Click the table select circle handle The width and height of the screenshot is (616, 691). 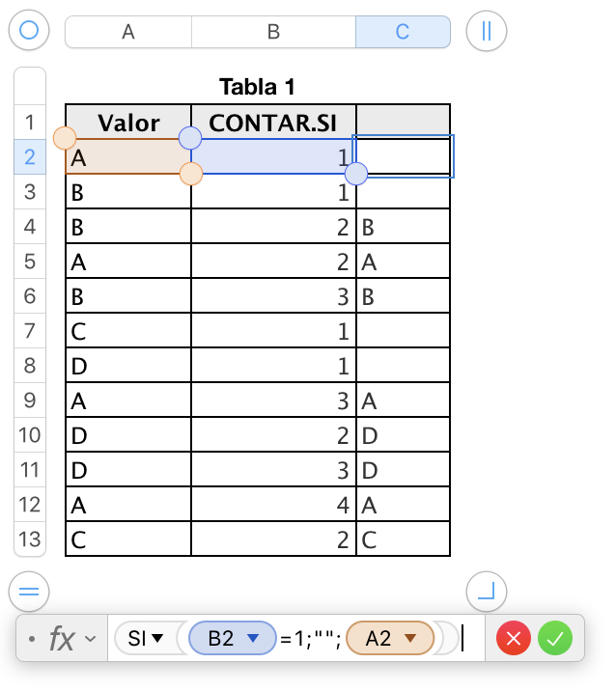coord(29,31)
